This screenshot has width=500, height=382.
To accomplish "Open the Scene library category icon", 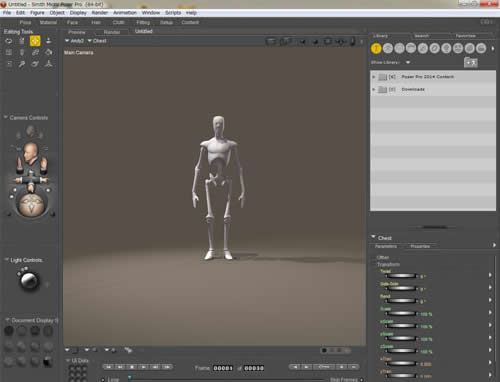I will [x=481, y=48].
